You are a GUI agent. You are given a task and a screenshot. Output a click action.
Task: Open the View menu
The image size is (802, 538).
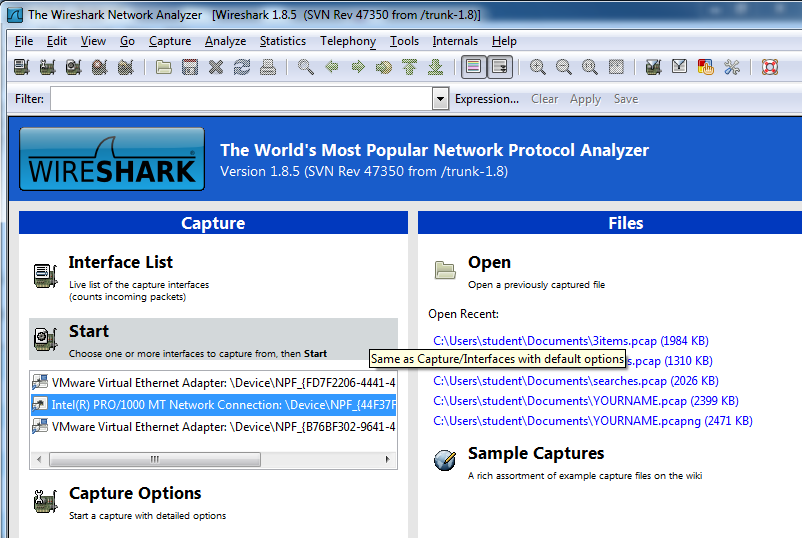93,41
